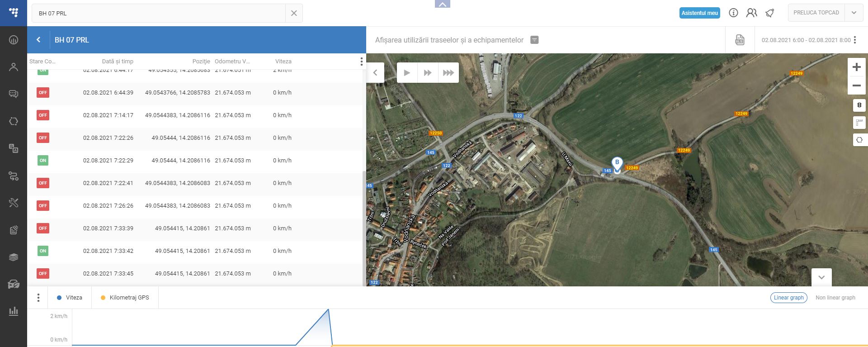This screenshot has height=347, width=868.
Task: Open date range options menu
Action: click(x=855, y=40)
